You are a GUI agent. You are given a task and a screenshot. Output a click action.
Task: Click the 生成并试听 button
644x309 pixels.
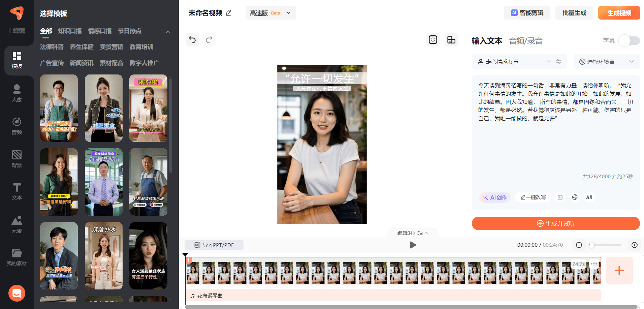click(x=555, y=223)
